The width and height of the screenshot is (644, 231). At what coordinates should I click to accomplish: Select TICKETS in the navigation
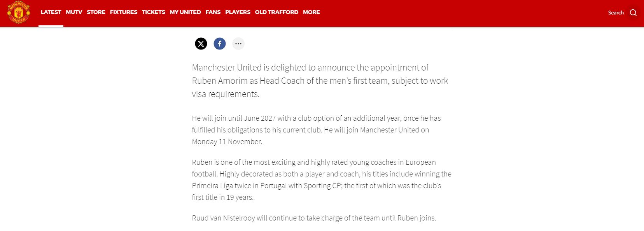[x=154, y=12]
